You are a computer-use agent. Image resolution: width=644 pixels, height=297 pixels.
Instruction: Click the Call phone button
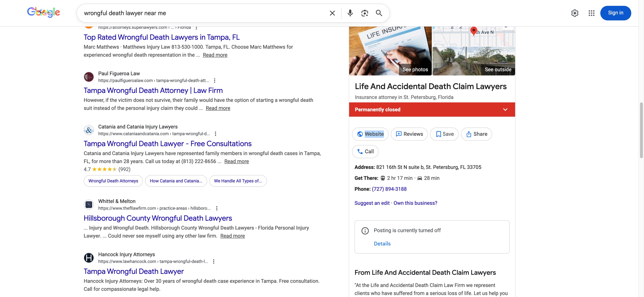(365, 151)
